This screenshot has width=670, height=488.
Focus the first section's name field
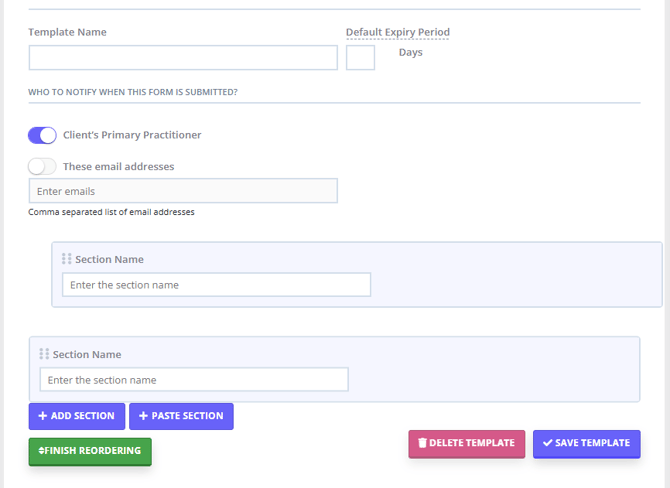click(x=216, y=285)
